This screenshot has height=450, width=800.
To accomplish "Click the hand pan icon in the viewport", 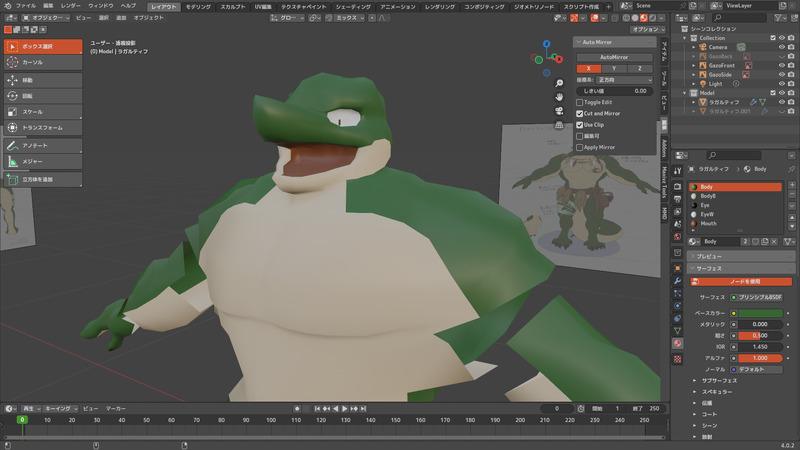I will tap(560, 97).
